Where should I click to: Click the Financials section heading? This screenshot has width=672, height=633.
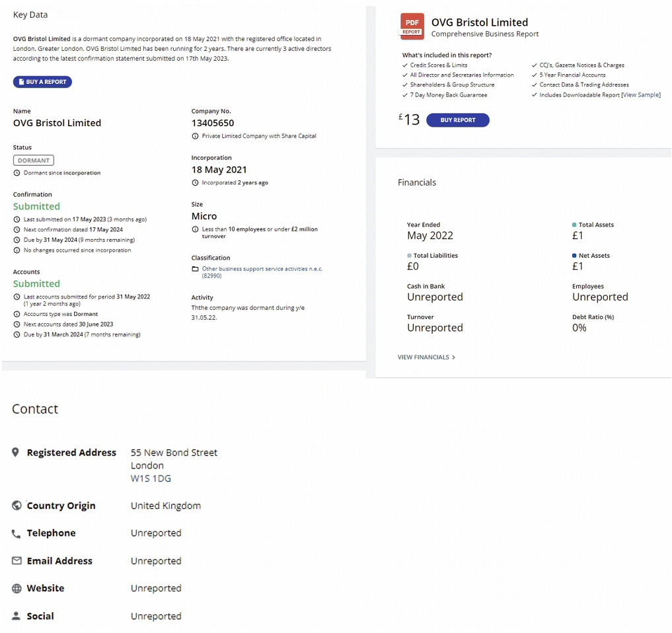coord(416,182)
